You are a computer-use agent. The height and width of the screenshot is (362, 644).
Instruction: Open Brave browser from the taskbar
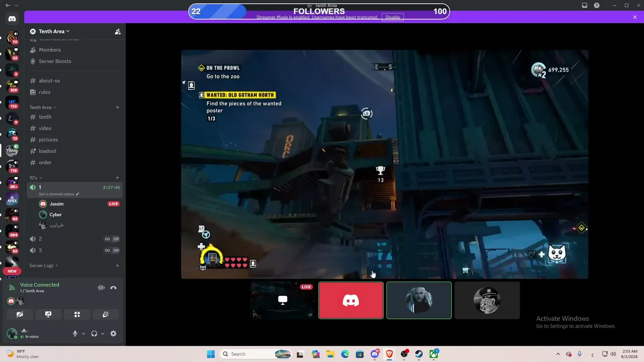[389, 354]
